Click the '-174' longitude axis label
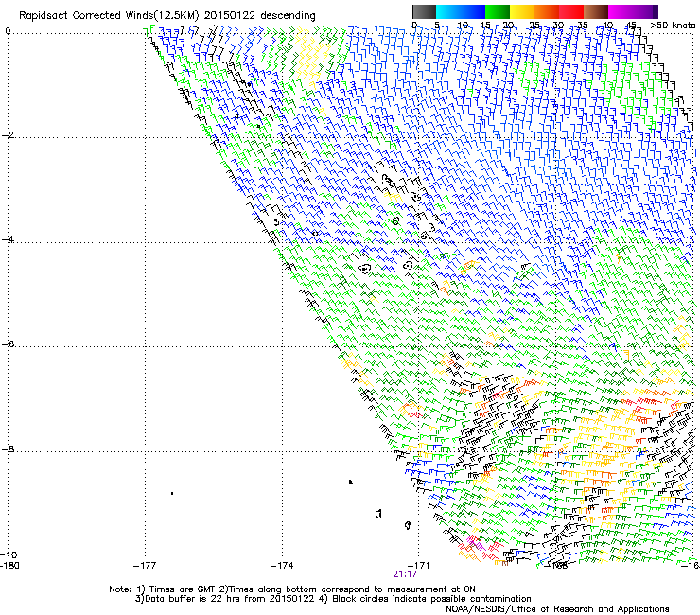 coord(282,566)
